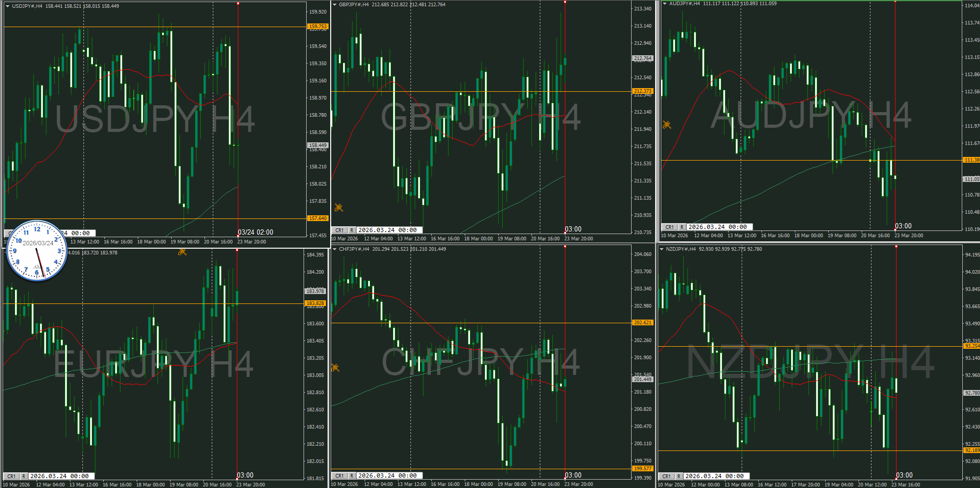Click the pencil drawing icon on AUDJPY chart
This screenshot has width=980, height=488.
(667, 125)
